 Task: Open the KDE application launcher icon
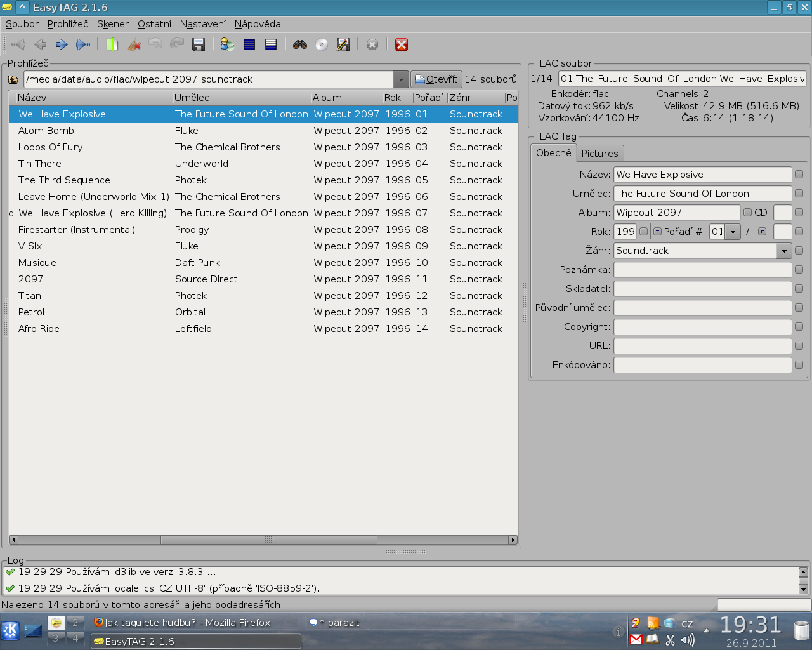(x=10, y=630)
